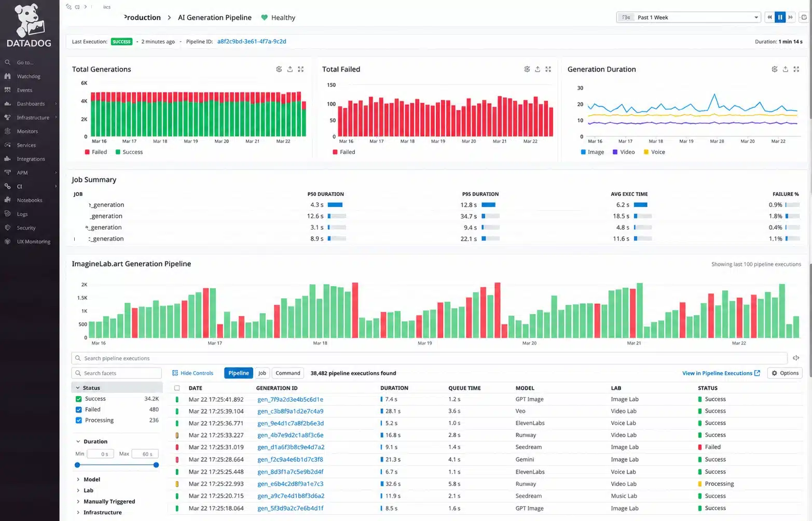Pause live time updates
812x521 pixels.
tap(780, 17)
